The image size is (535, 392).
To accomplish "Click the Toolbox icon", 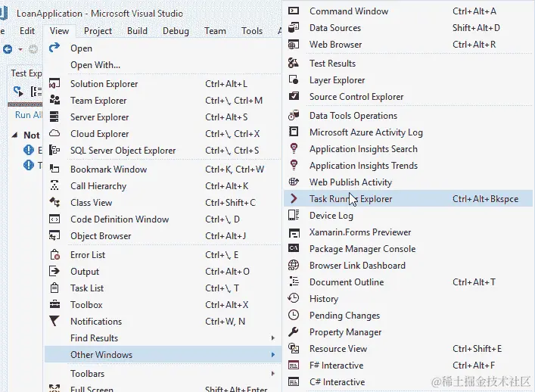I will pyautogui.click(x=54, y=304).
